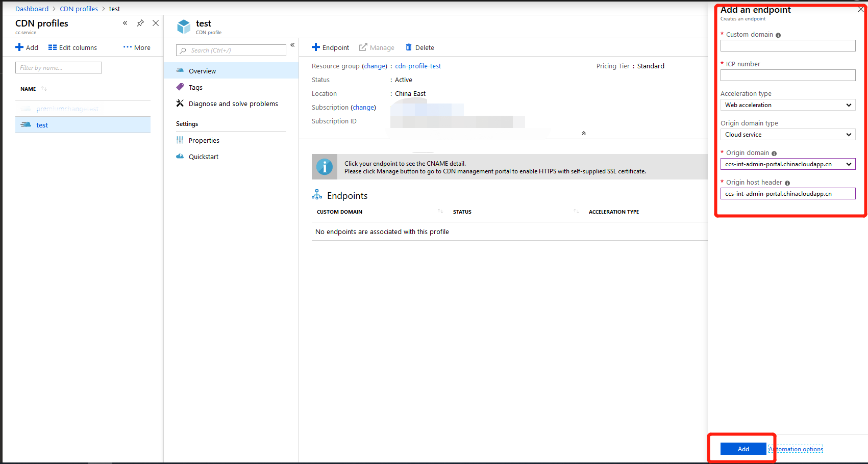Pin the CDN profiles blade
Screen dimensions: 868x464
[140, 23]
